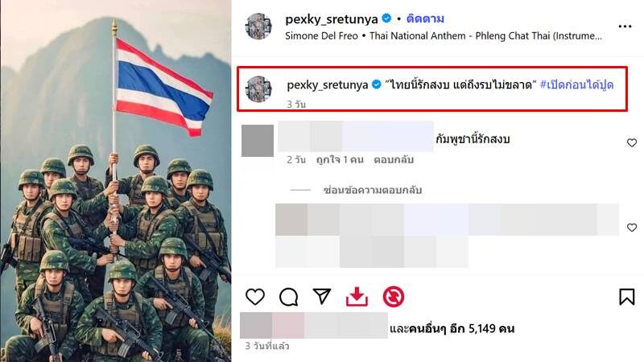Open hashtag #เปิดก่อนได้ปูด
This screenshot has width=644, height=362.
(x=576, y=85)
